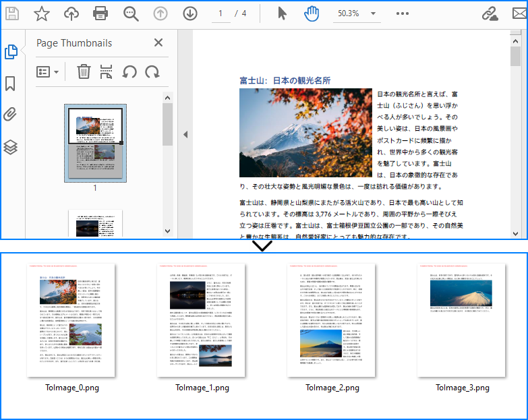The width and height of the screenshot is (528, 420).
Task: Open the Attachments paperclip panel
Action: pos(10,115)
